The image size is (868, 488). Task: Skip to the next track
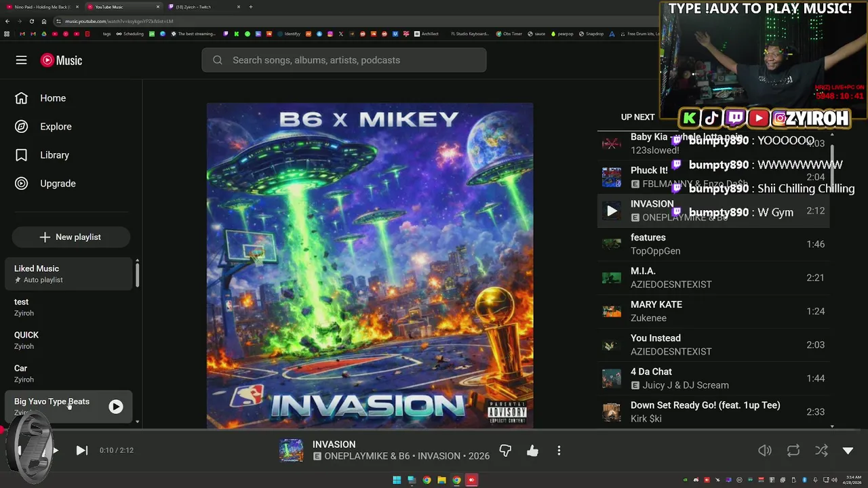(81, 450)
